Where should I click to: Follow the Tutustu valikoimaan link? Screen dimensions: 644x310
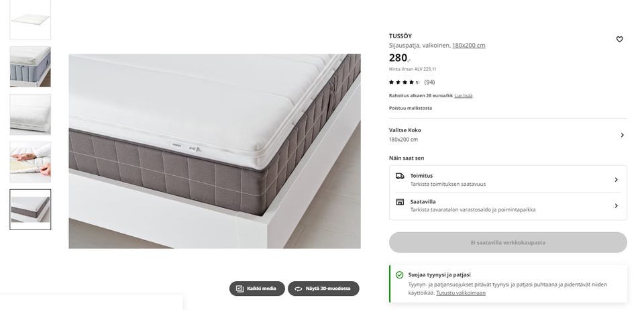(x=461, y=293)
